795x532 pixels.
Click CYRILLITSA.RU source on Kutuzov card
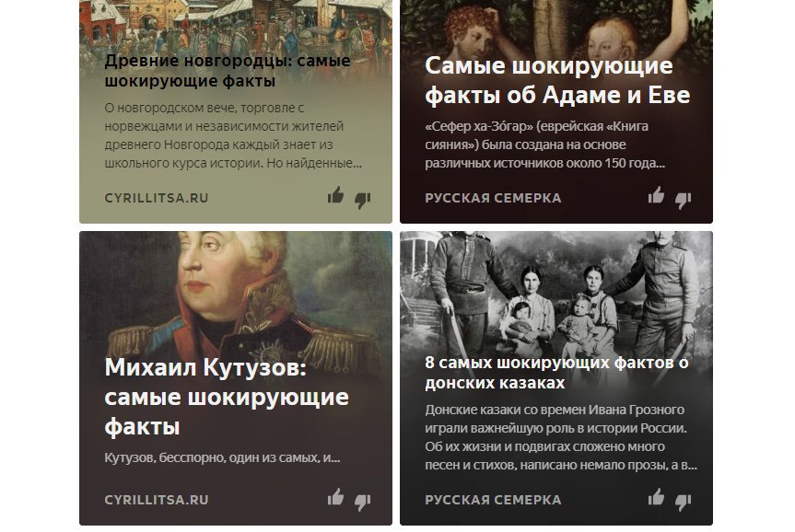click(x=157, y=500)
